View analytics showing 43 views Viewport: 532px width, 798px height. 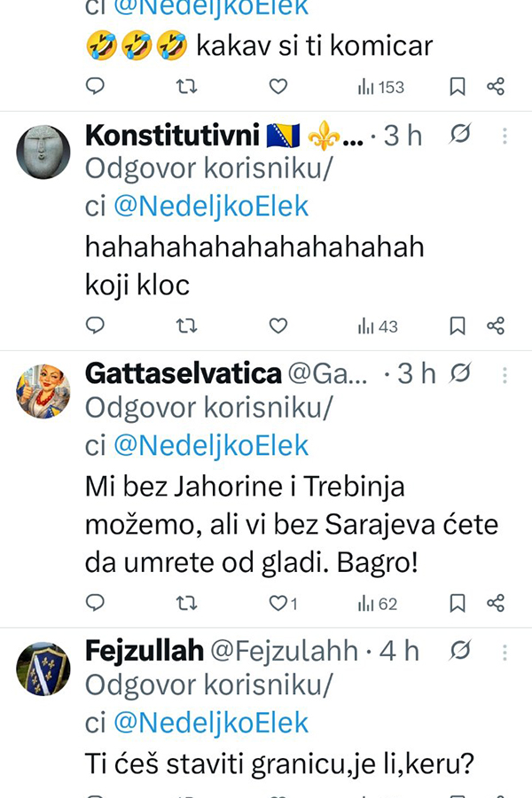point(378,326)
